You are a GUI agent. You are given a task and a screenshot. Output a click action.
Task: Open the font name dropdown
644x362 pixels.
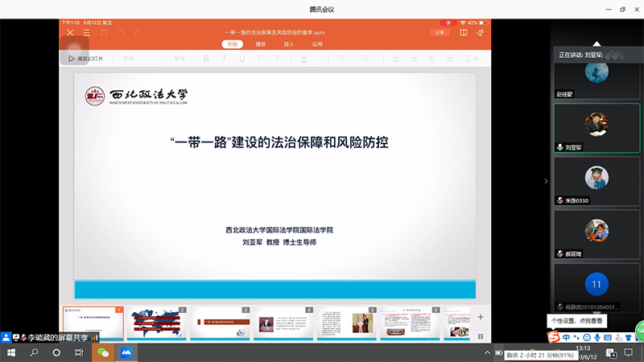141,59
